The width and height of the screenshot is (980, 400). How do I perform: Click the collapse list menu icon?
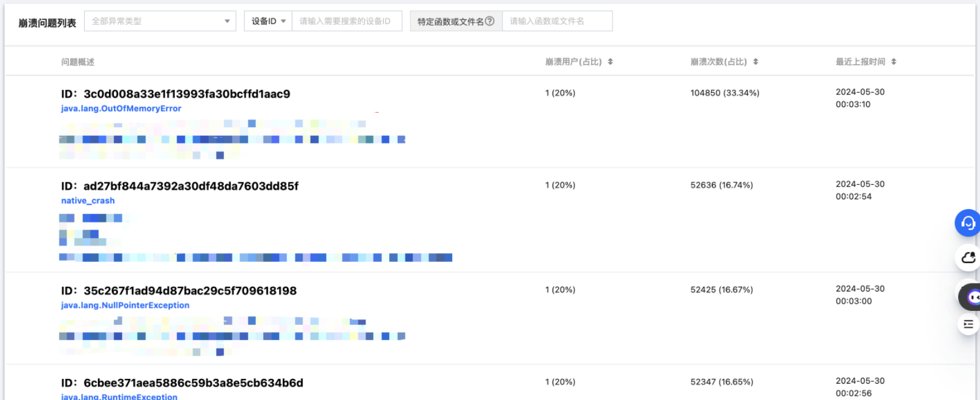968,324
